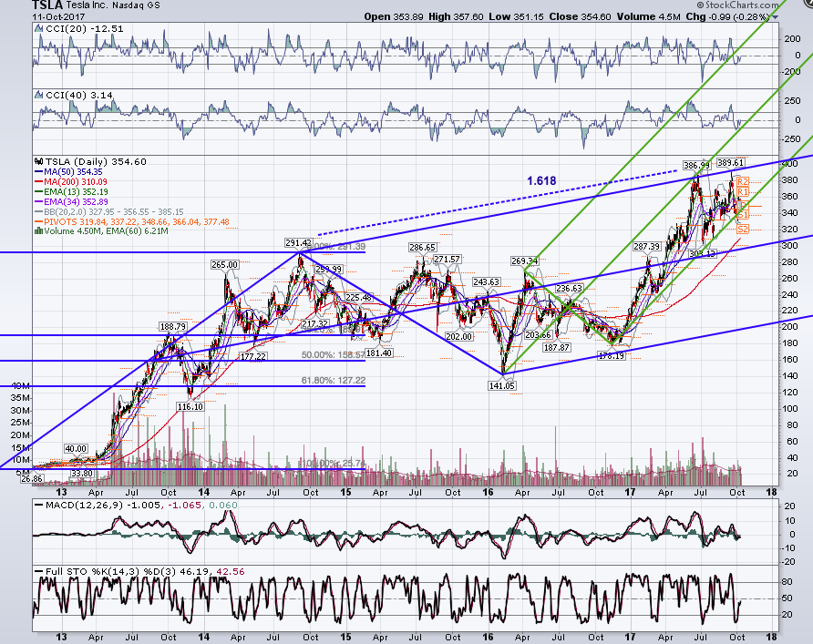Click the 61.80%: 127.22 retracement label
The image size is (813, 644).
tap(334, 380)
